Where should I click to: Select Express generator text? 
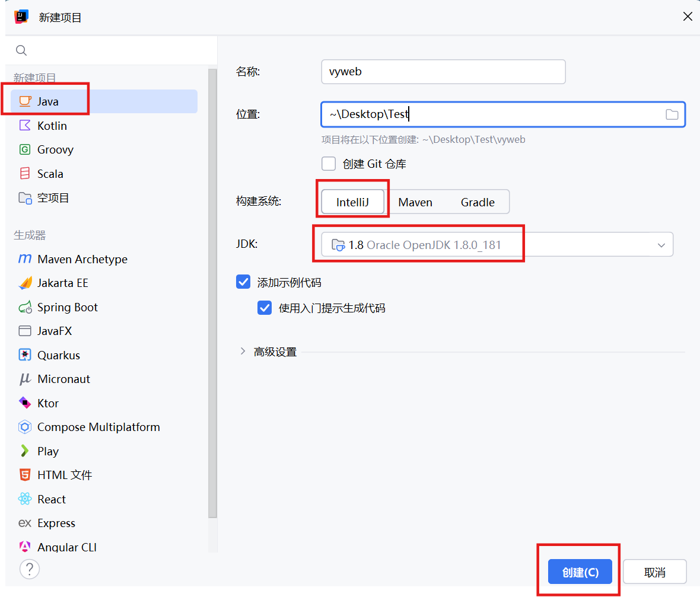[57, 523]
